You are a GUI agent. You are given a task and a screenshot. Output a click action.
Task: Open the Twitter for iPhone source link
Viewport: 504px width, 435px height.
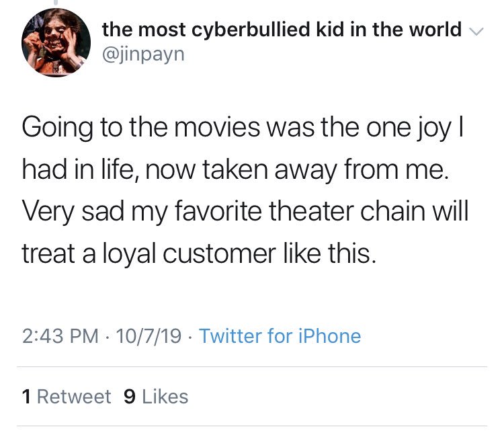[x=280, y=335]
